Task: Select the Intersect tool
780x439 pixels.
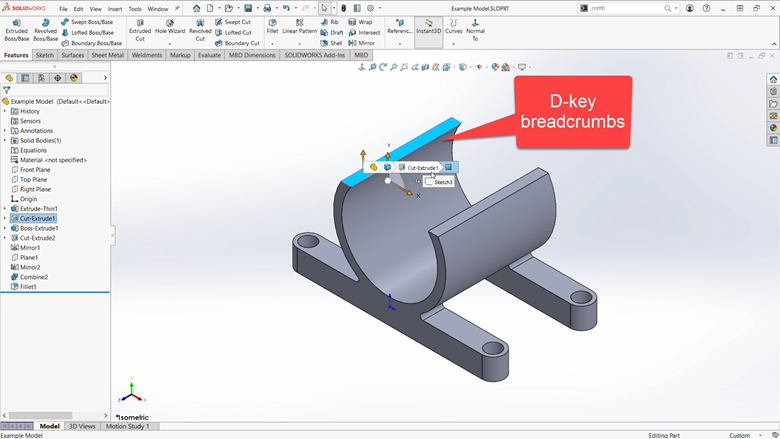Action: (364, 32)
